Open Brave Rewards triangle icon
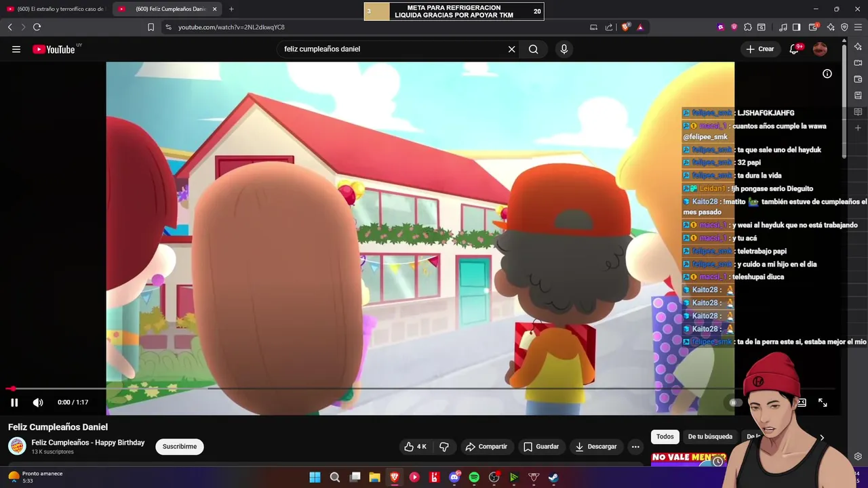 click(640, 27)
